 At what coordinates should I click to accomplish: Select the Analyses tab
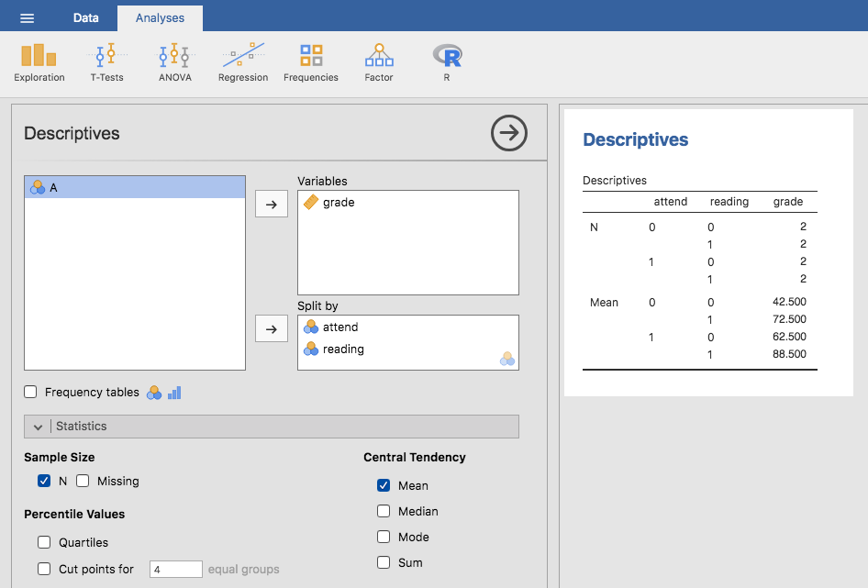tap(160, 17)
